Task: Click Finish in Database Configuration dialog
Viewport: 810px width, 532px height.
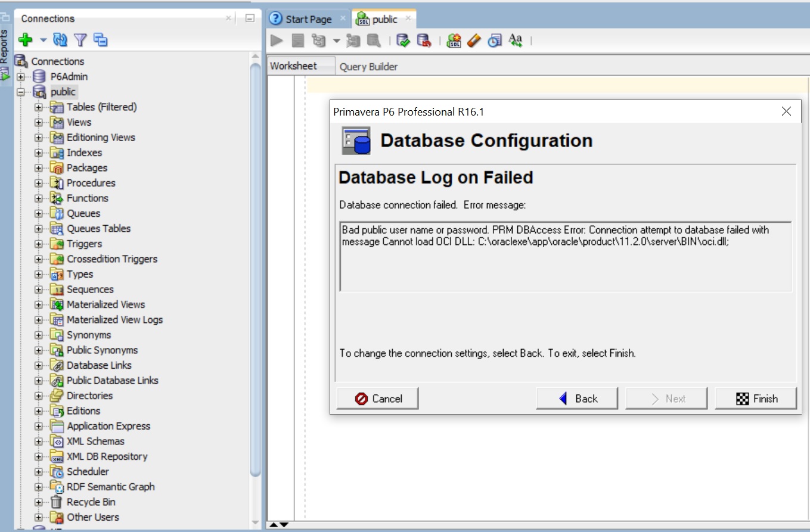Action: point(756,399)
